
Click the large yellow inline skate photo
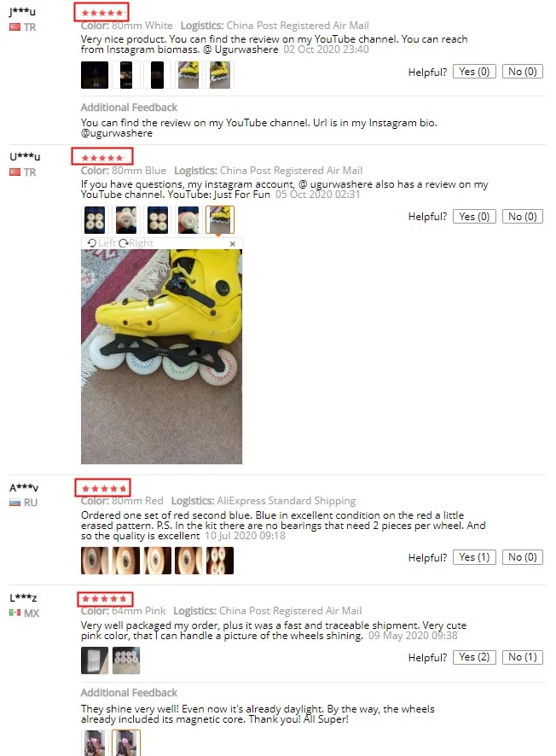[161, 357]
